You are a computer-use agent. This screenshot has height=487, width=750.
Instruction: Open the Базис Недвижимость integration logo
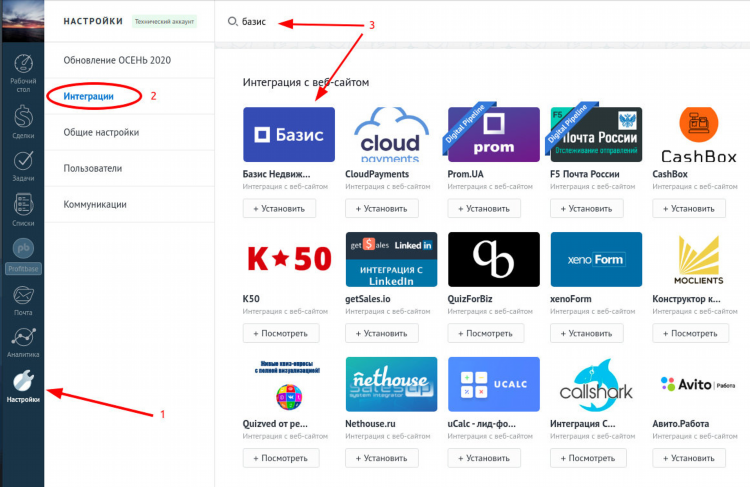289,134
